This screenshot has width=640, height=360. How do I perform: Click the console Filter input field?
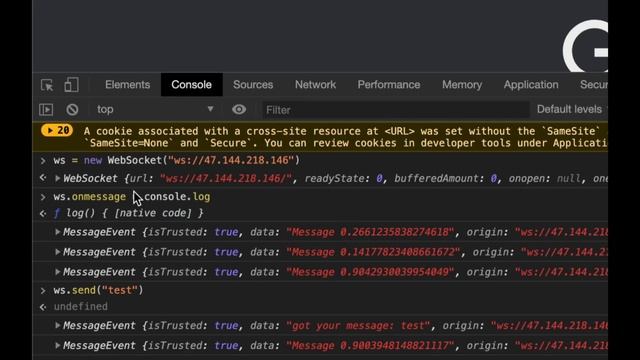tap(395, 110)
